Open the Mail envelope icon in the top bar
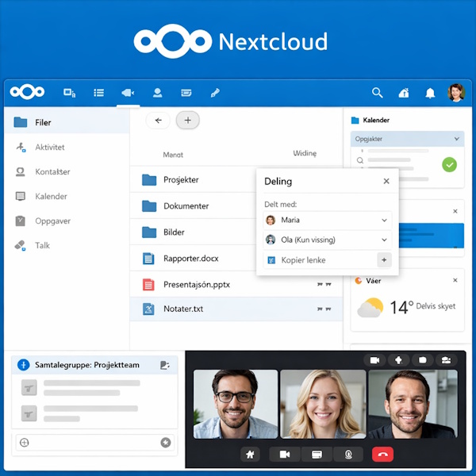The width and height of the screenshot is (476, 476). (x=186, y=93)
